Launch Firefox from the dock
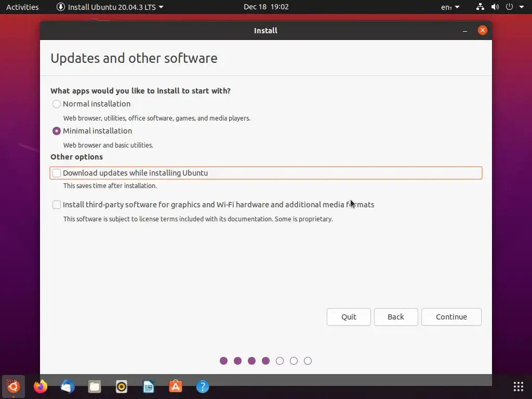This screenshot has height=399, width=532. tap(41, 387)
